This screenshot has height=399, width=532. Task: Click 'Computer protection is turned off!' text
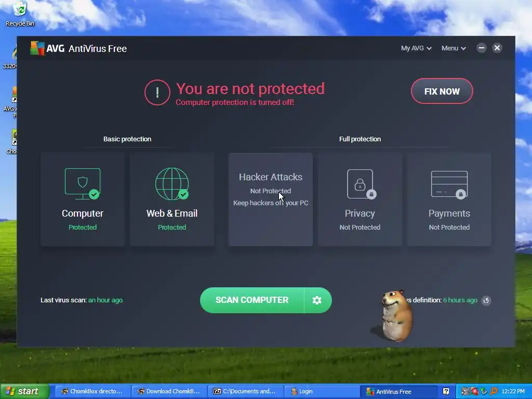[x=235, y=102]
